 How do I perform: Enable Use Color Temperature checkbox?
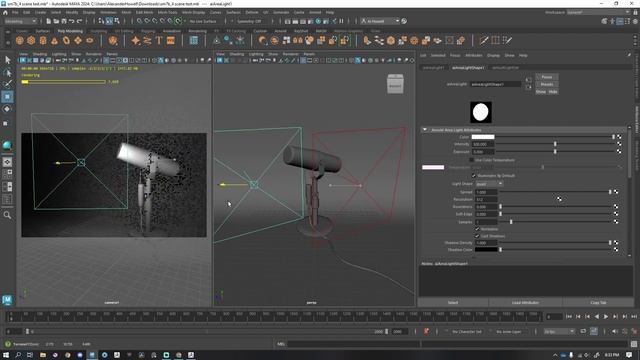point(472,160)
